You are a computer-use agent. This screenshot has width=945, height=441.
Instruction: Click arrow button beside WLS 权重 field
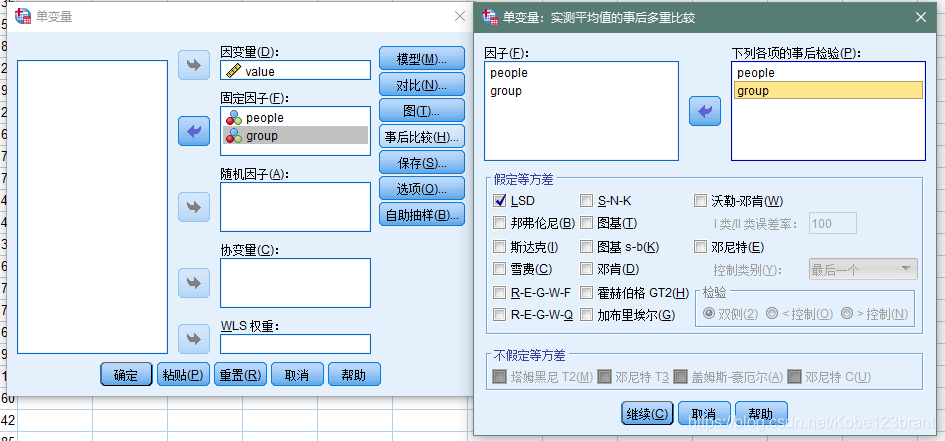point(194,339)
